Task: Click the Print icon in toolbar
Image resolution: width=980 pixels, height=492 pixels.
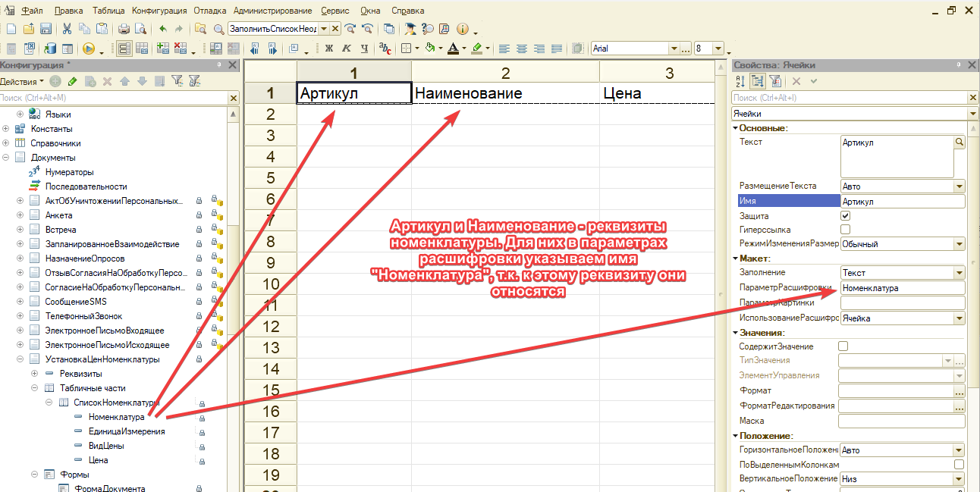Action: click(x=124, y=30)
